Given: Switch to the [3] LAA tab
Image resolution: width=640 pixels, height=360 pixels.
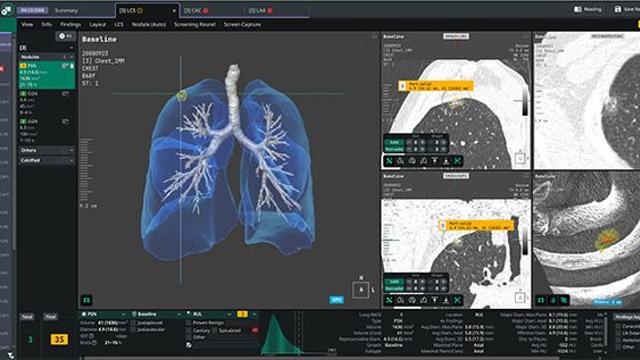Looking at the screenshot, I should (260, 11).
